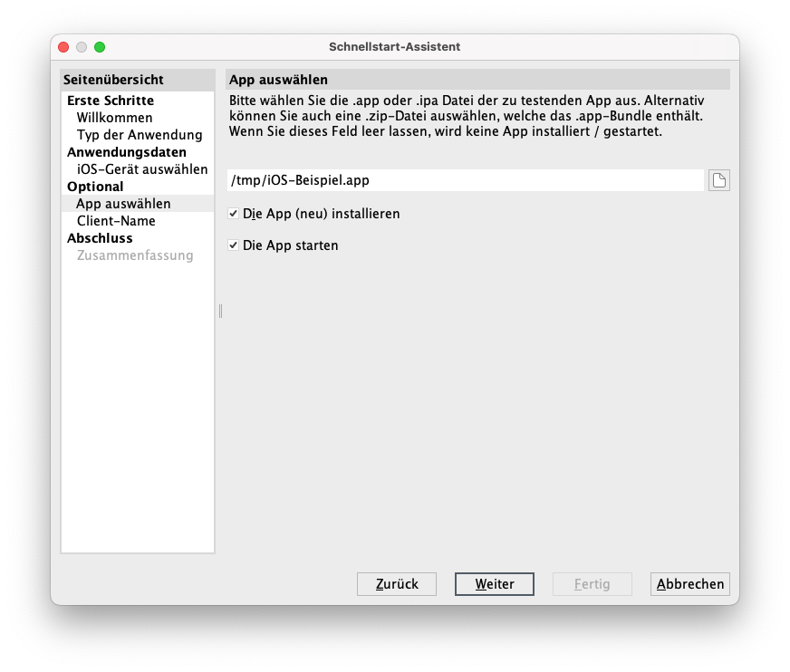Screen dimensions: 790x672
Task: Select Willkommen in the page overview
Action: click(x=114, y=118)
